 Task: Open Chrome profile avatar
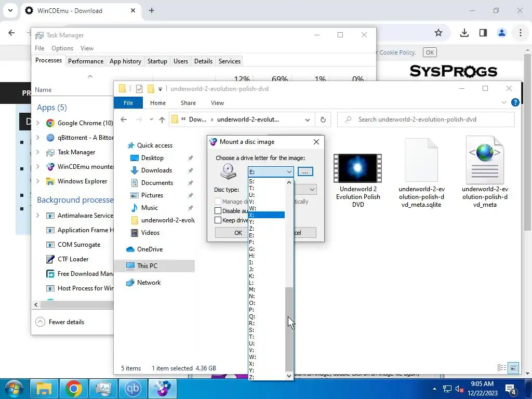click(501, 33)
